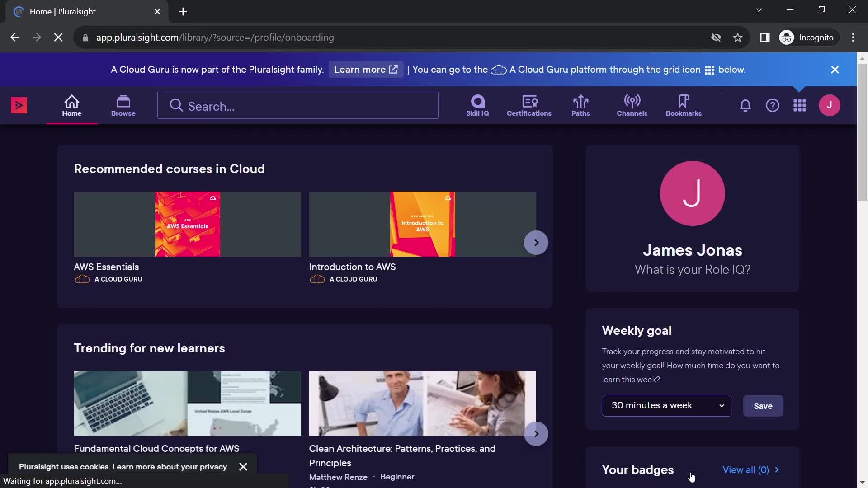Click the third-party cookies blocked eye icon
This screenshot has width=868, height=488.
point(716,38)
